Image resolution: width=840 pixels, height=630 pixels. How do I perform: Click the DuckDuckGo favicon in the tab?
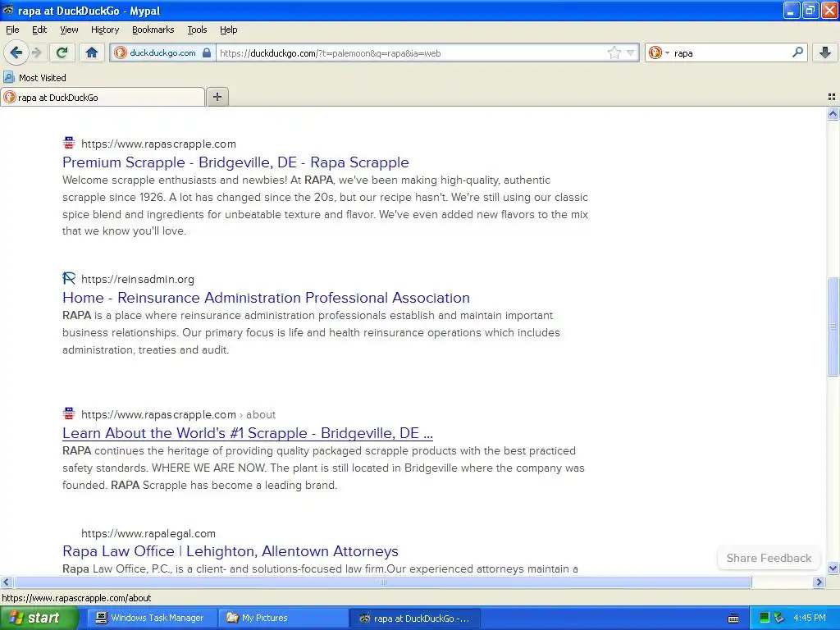tap(10, 98)
